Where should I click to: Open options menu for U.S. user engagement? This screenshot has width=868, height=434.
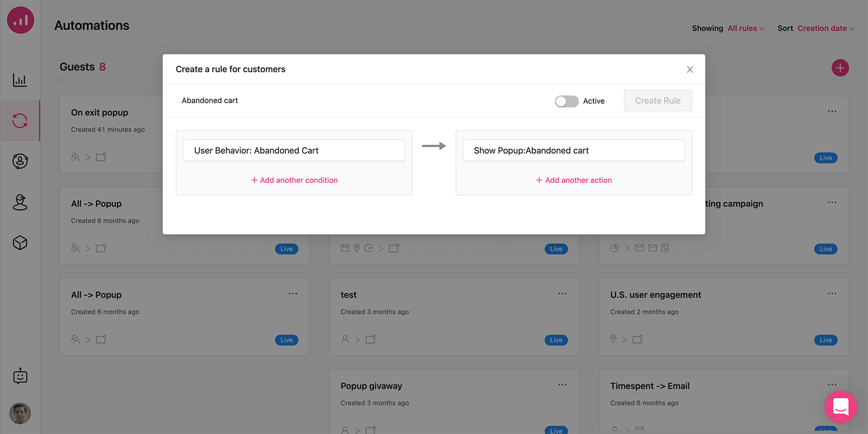(x=832, y=293)
